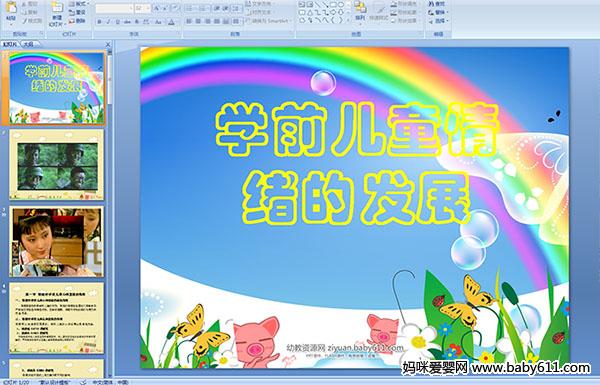Viewport: 600px width, 385px height.
Task: Open Font dialog launcher in ribbon
Action: coord(178,34)
